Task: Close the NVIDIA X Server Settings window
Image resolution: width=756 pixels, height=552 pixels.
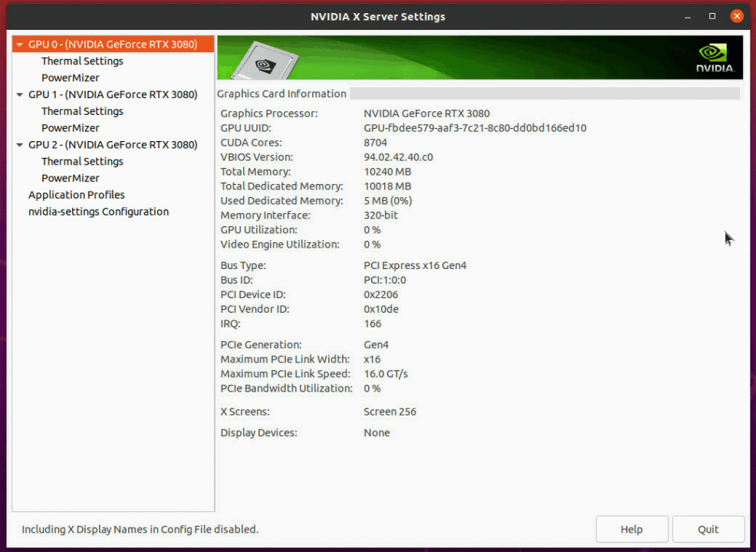Action: coord(737,16)
